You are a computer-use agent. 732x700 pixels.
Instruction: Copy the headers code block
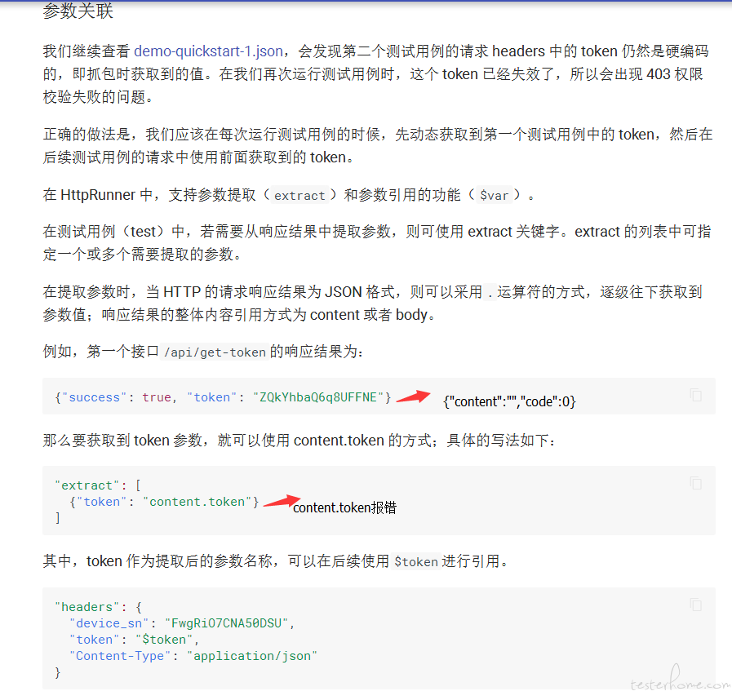(695, 605)
